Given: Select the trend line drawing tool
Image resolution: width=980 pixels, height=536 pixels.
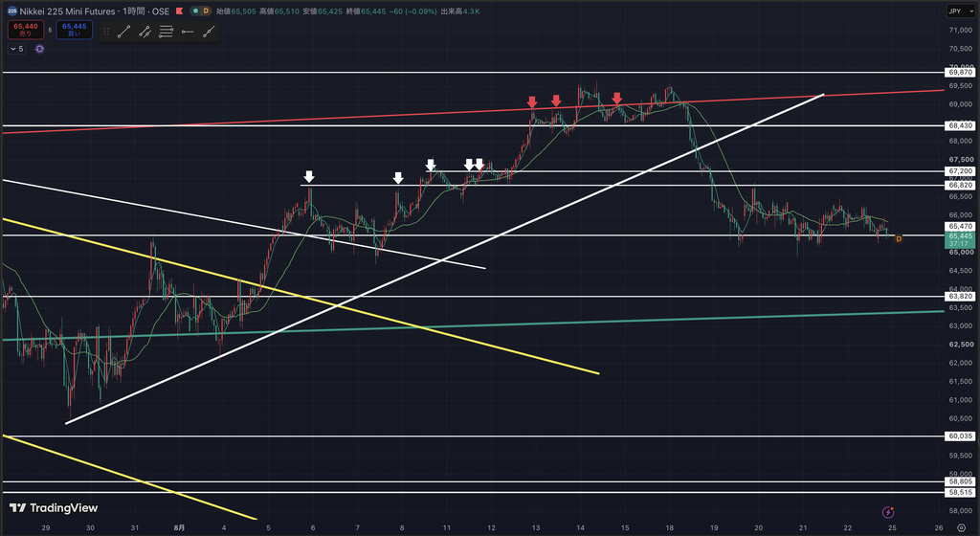Looking at the screenshot, I should pyautogui.click(x=123, y=32).
